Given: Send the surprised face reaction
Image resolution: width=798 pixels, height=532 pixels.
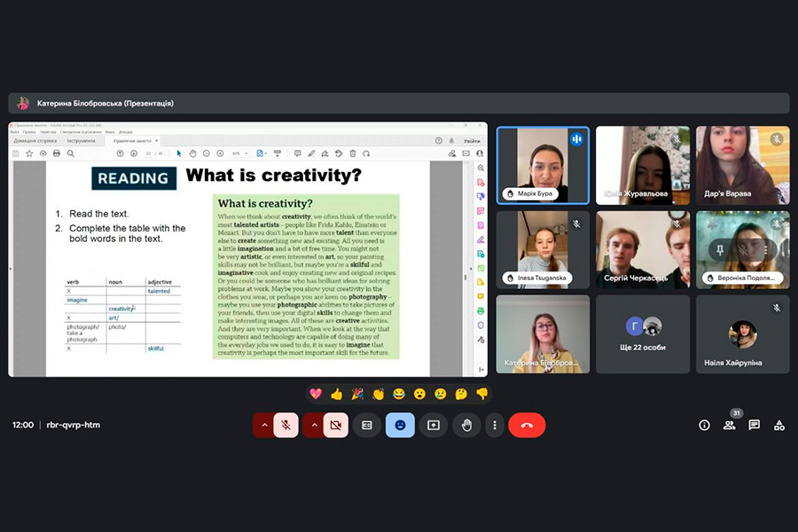Looking at the screenshot, I should click(x=419, y=394).
